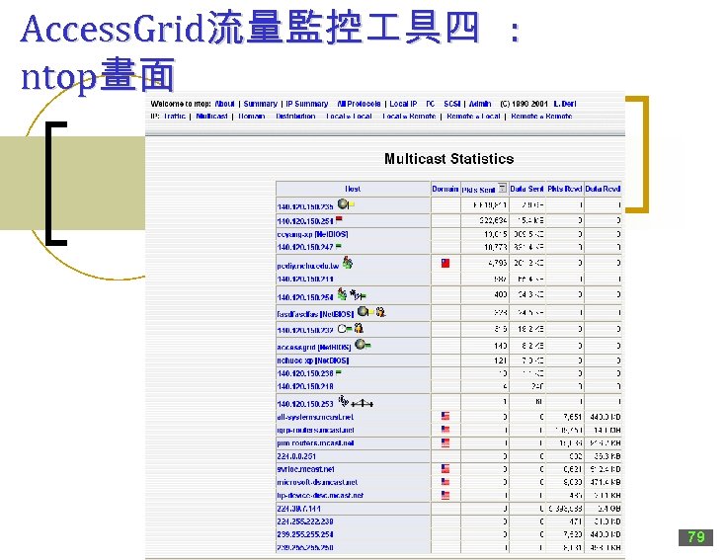The image size is (728, 560).
Task: Open the hp-device-disc.mcast.net host link
Action: click(x=320, y=496)
